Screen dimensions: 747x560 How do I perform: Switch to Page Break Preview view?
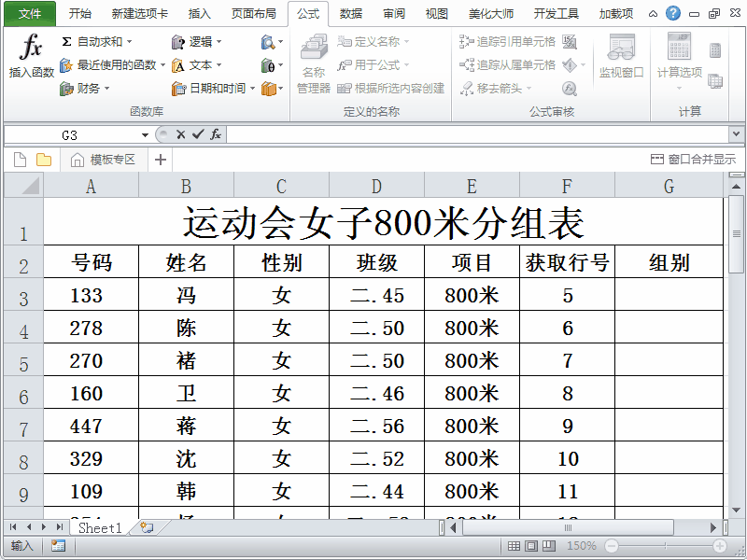tap(549, 546)
